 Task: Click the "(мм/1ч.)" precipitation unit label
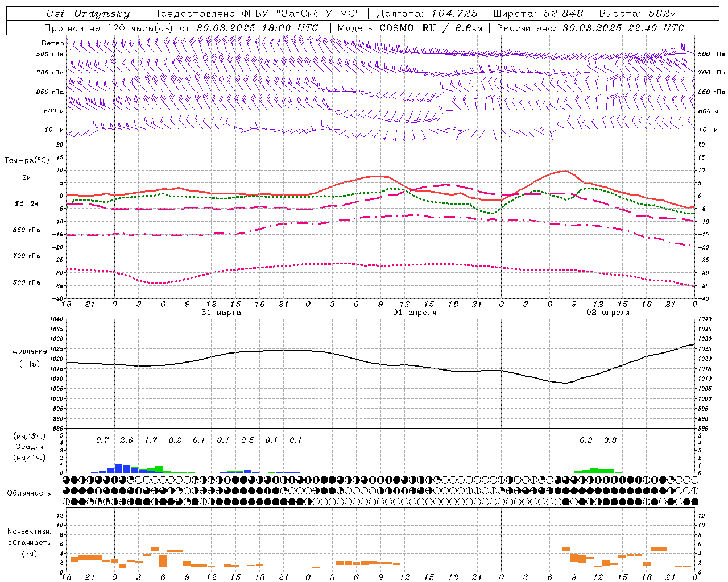coord(29,457)
